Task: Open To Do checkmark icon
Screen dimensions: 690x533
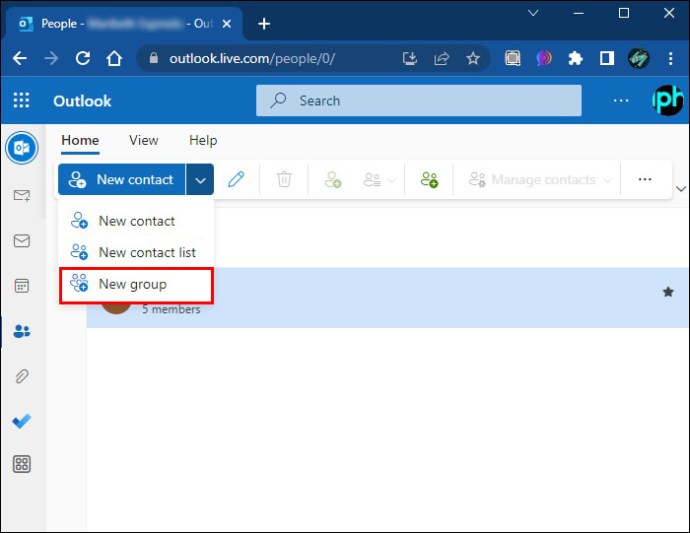Action: tap(22, 421)
